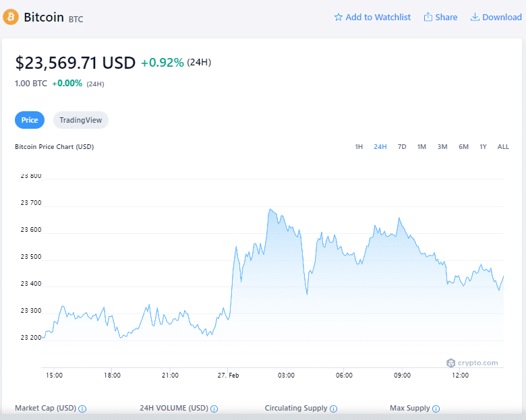
Task: Select the 3M time range
Action: [442, 146]
